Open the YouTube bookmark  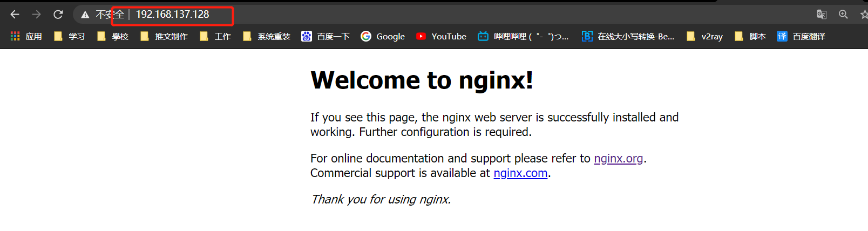pyautogui.click(x=441, y=36)
